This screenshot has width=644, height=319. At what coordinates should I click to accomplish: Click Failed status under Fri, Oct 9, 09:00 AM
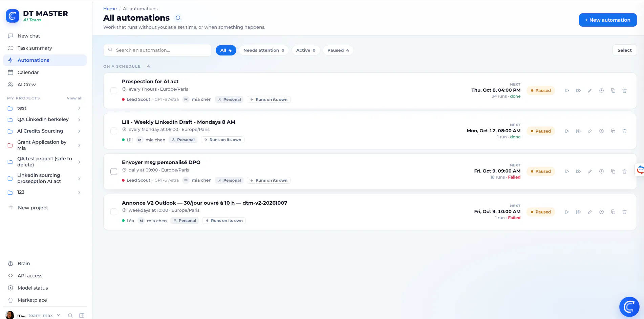pyautogui.click(x=514, y=177)
